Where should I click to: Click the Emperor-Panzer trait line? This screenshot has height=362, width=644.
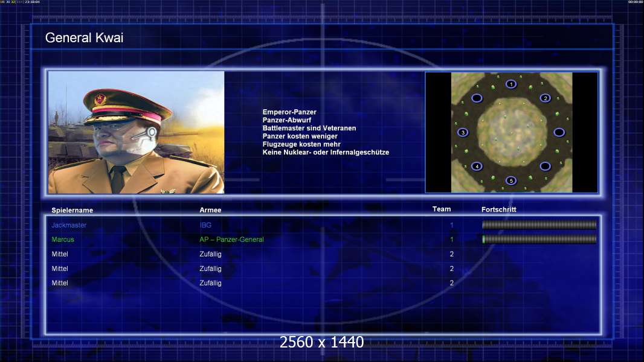[x=289, y=112]
